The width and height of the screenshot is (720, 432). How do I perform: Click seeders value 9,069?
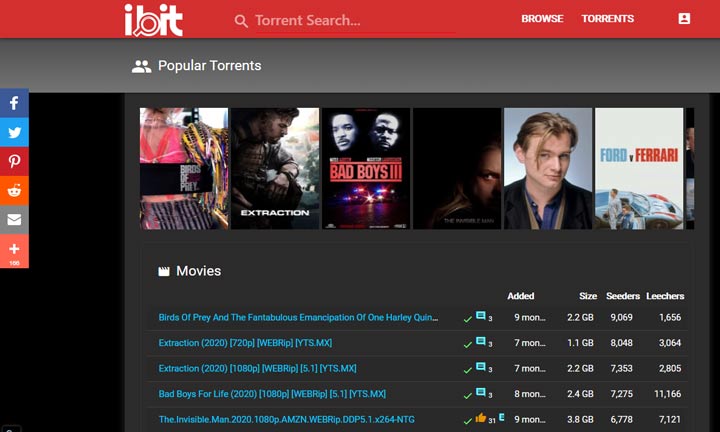pyautogui.click(x=621, y=317)
